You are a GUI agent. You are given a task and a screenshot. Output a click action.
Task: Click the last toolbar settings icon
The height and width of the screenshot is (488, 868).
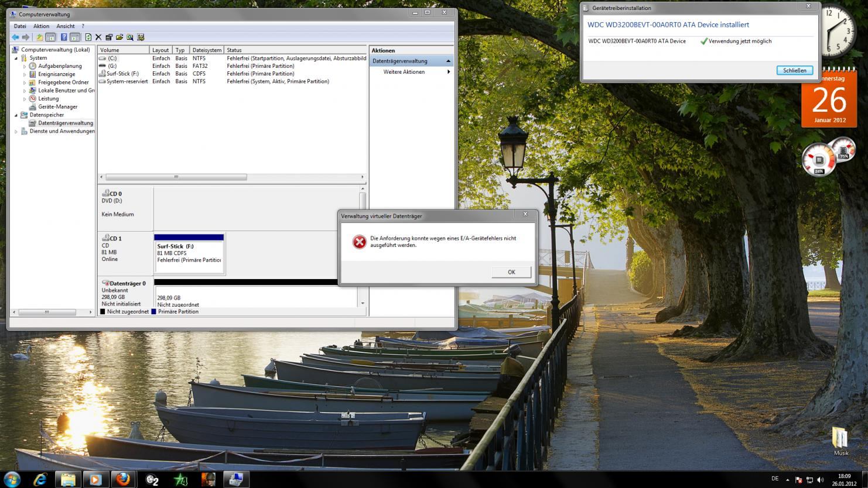point(141,37)
